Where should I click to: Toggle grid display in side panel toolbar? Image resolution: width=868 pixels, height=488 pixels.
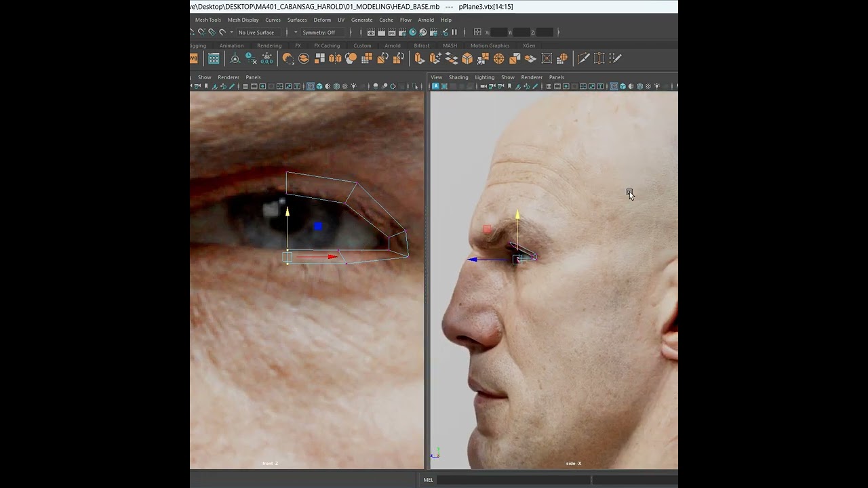549,87
